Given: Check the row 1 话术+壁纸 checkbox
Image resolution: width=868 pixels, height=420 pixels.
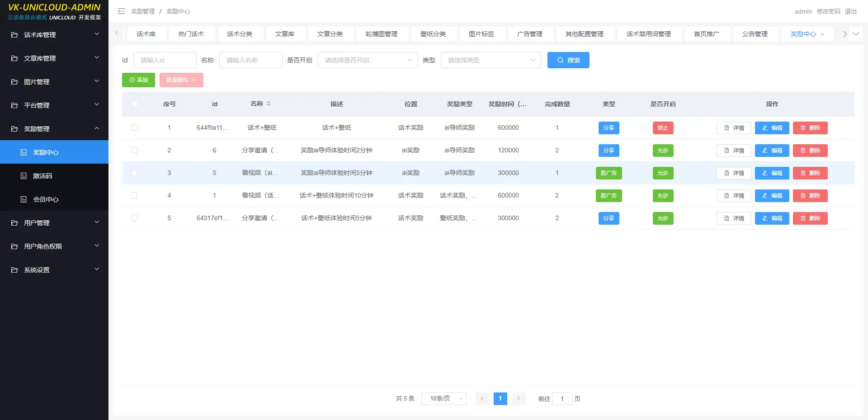Looking at the screenshot, I should (134, 127).
